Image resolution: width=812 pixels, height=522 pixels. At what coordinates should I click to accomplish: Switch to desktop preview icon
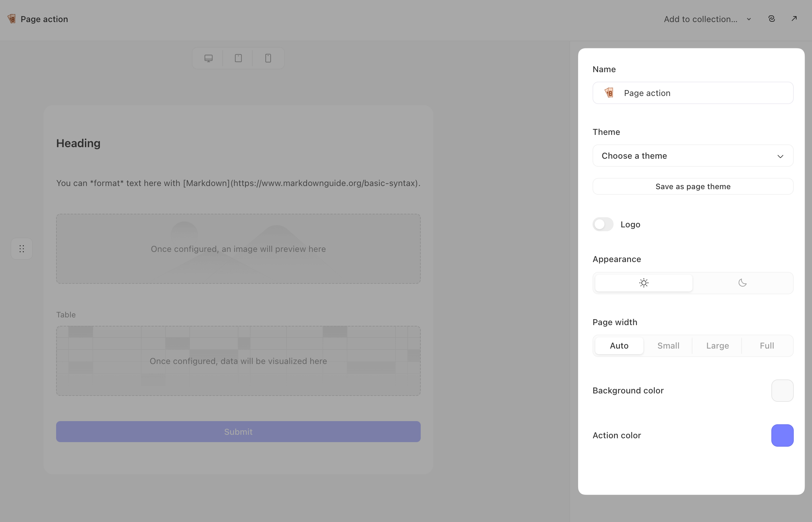[208, 58]
